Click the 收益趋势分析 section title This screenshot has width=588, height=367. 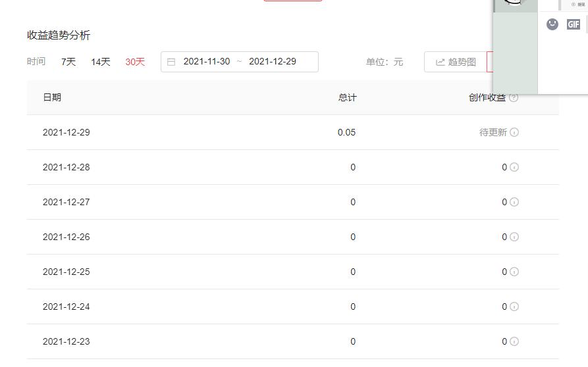pos(59,36)
